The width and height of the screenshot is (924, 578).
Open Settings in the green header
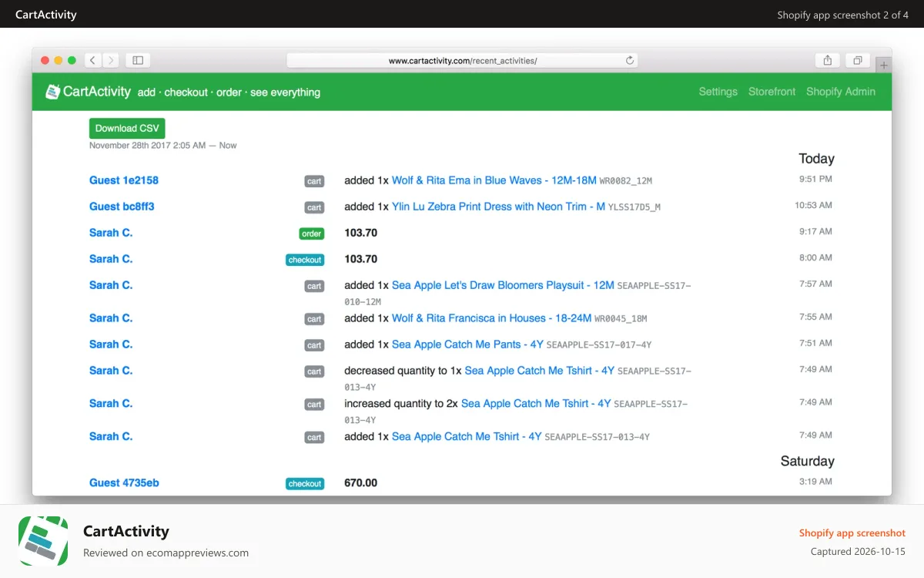pyautogui.click(x=718, y=92)
